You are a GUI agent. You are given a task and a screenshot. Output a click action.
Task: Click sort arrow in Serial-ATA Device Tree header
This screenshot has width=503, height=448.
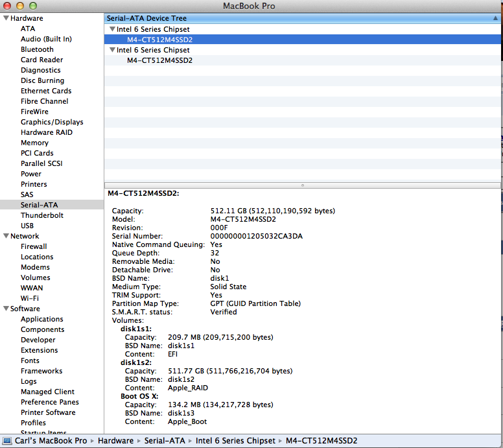[x=495, y=18]
